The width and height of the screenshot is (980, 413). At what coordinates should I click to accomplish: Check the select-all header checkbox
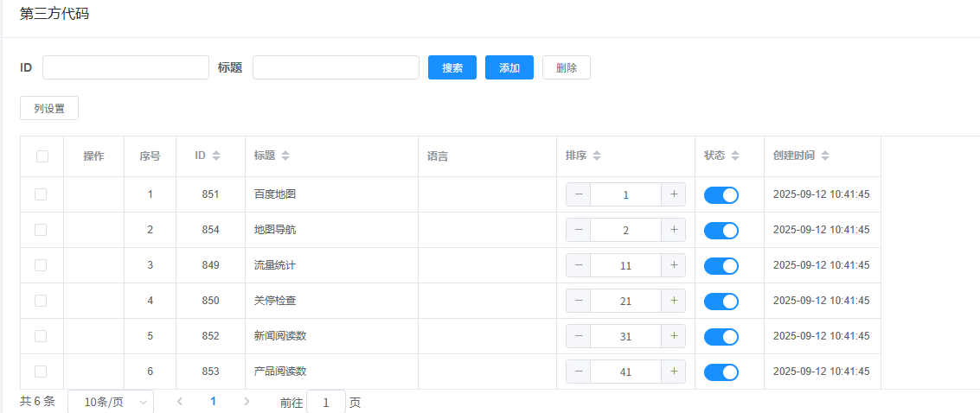(42, 156)
